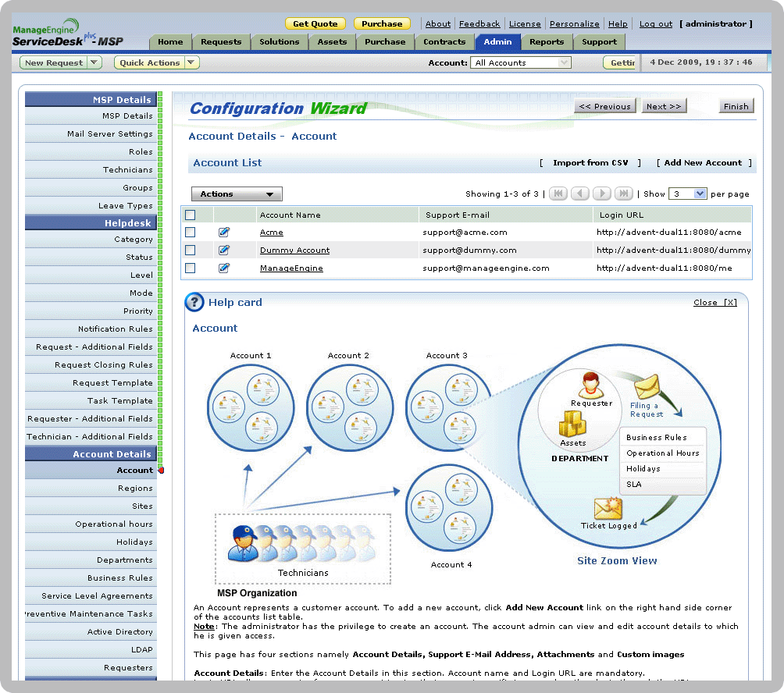Select Business Rules in sidebar
784x693 pixels.
click(91, 578)
